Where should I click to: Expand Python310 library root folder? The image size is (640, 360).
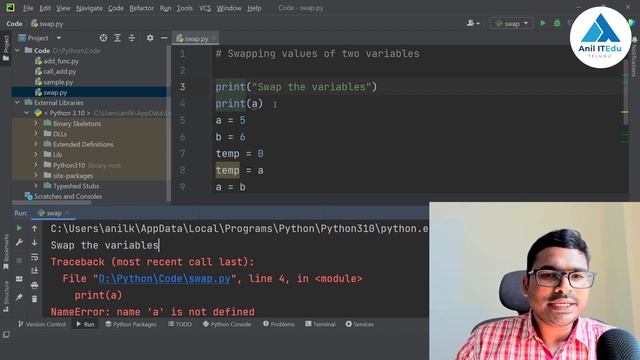[36, 165]
